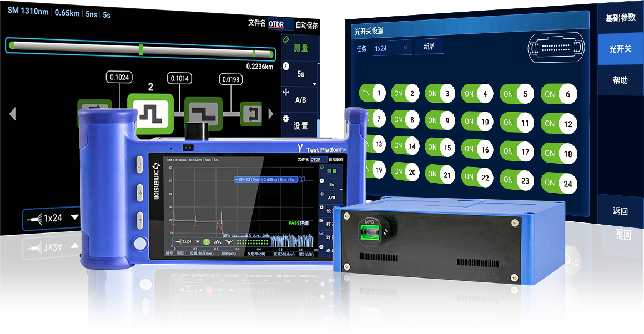Open the 任务 1x24 dropdown

392,48
